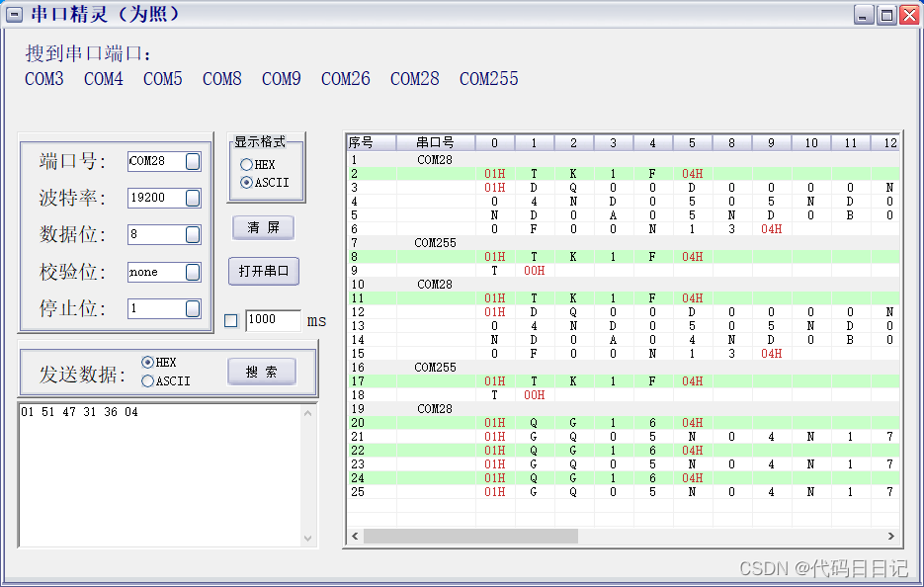The height and width of the screenshot is (587, 924).
Task: Open the parity dropdown showing none
Action: click(x=193, y=272)
